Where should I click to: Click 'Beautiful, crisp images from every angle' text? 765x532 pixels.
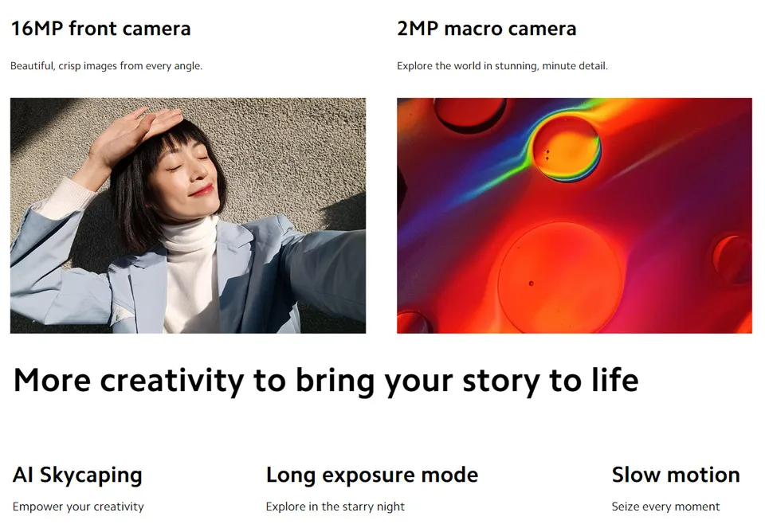coord(106,66)
